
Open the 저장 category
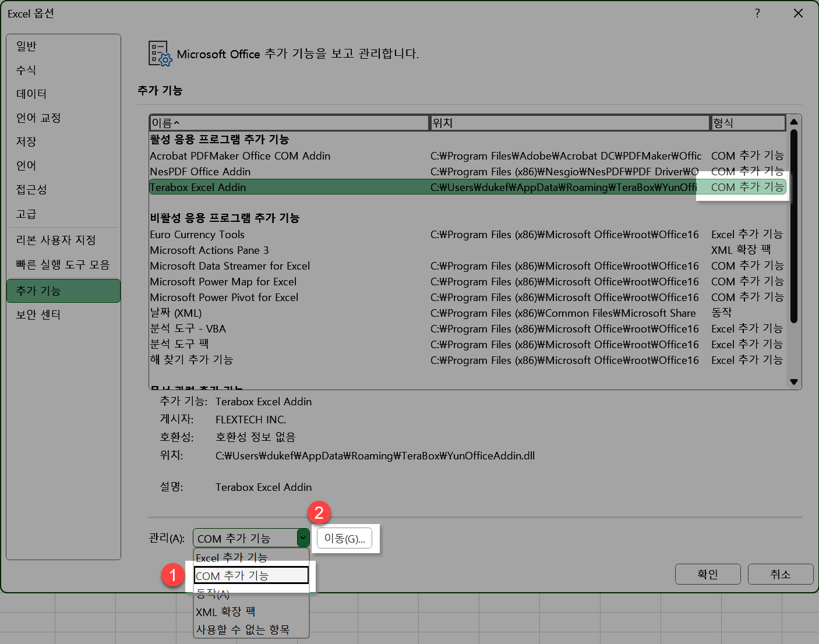(x=63, y=141)
